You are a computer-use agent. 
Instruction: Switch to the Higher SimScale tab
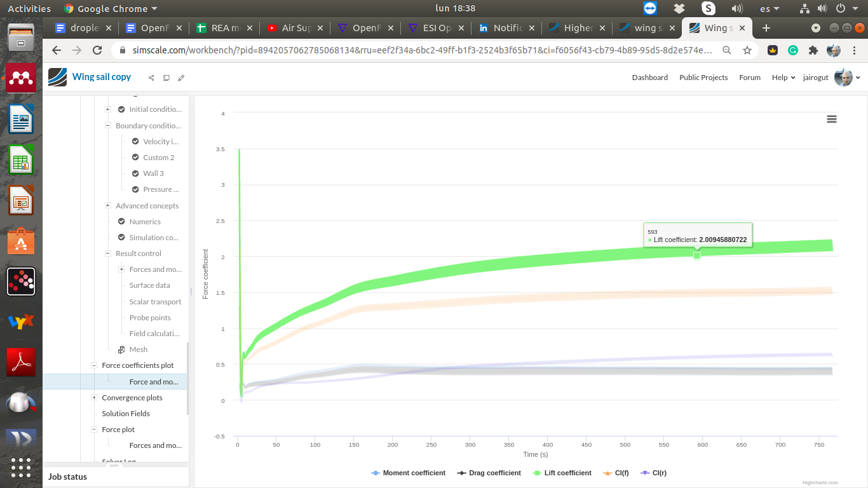[x=576, y=28]
